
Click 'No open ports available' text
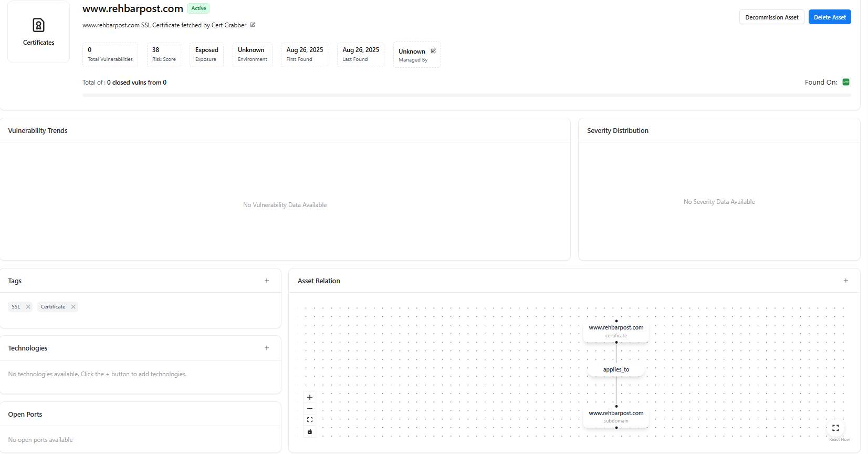40,440
